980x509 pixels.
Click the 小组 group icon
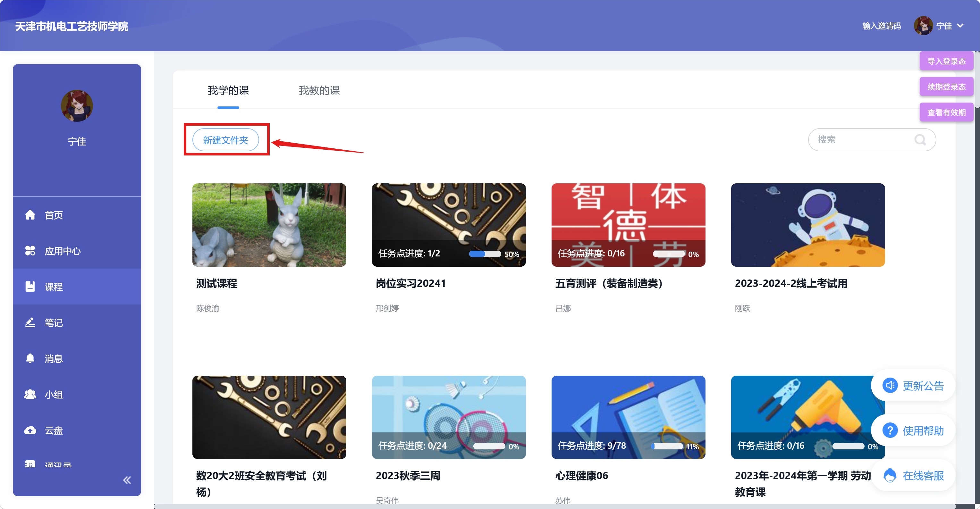pos(30,394)
